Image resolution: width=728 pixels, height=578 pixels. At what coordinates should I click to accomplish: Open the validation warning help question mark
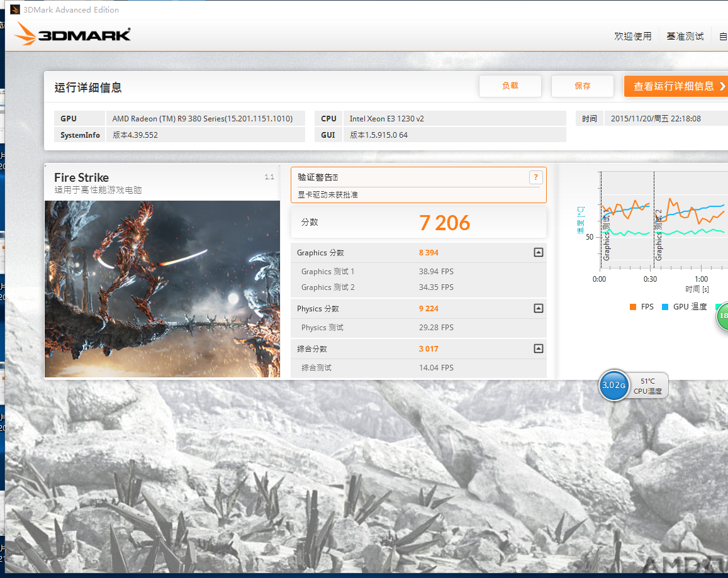536,177
